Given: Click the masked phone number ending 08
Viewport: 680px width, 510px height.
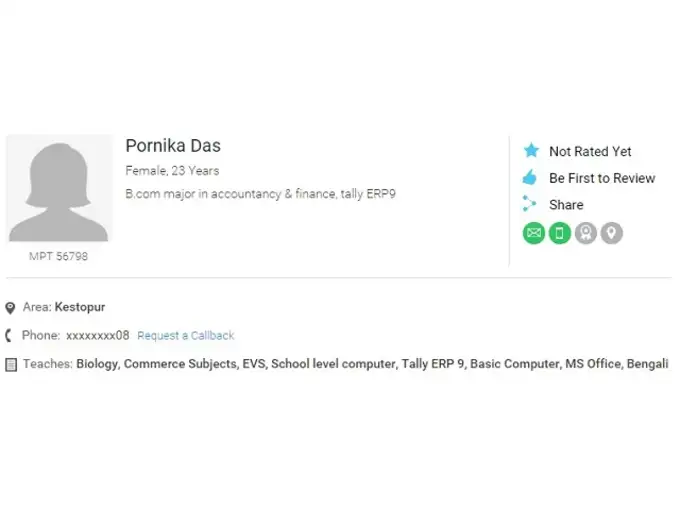Looking at the screenshot, I should pos(98,336).
